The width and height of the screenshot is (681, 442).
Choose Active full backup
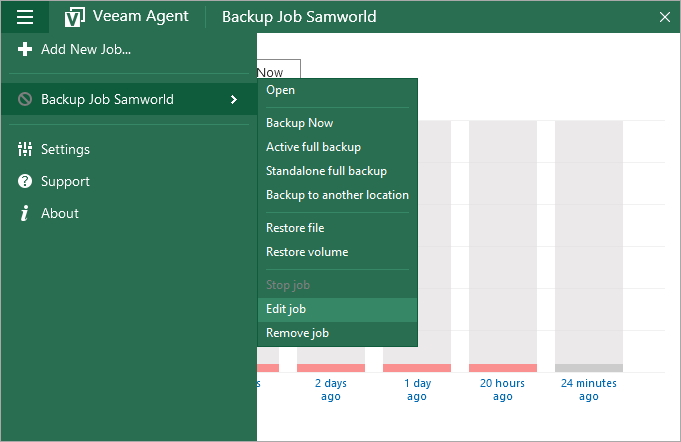coord(337,147)
